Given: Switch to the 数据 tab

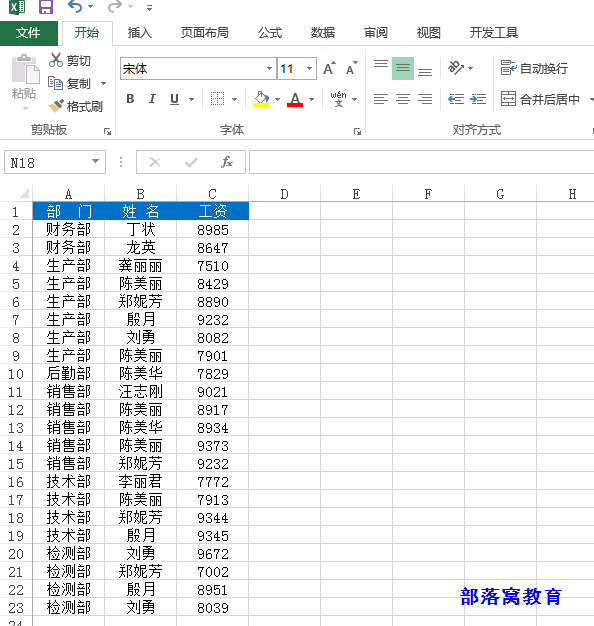Looking at the screenshot, I should (323, 33).
